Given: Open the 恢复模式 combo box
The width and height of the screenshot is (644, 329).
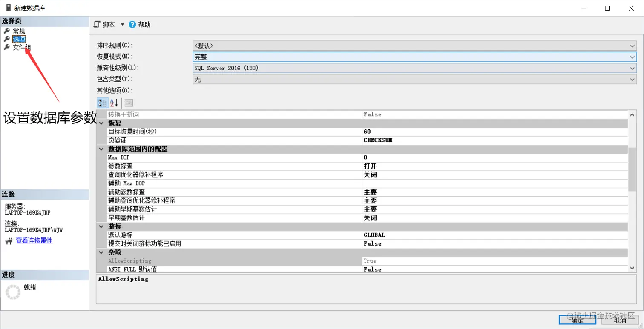Looking at the screenshot, I should click(x=414, y=57).
